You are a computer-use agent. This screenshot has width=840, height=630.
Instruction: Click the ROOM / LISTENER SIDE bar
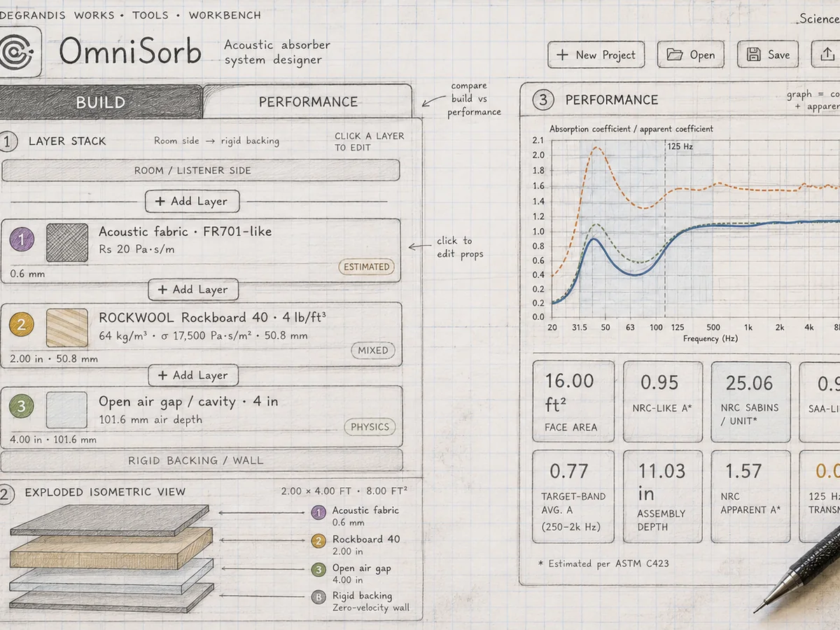point(201,170)
